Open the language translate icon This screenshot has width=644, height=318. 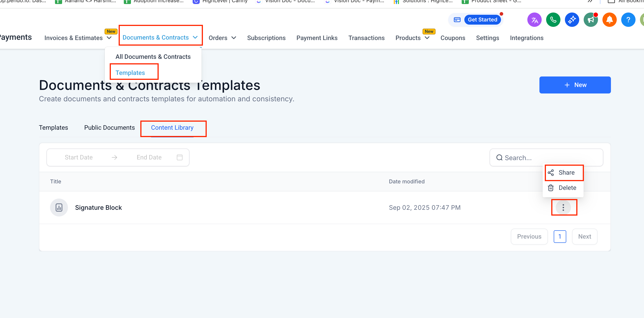click(x=534, y=20)
